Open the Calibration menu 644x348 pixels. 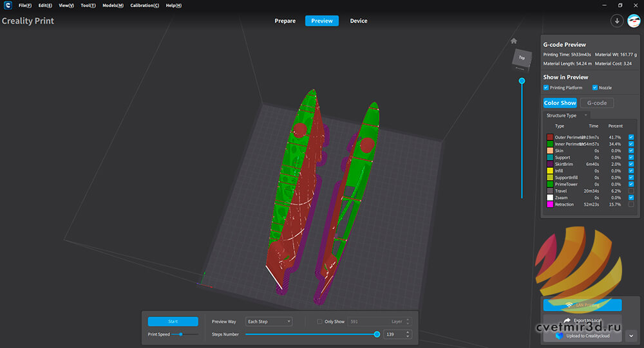(x=144, y=5)
